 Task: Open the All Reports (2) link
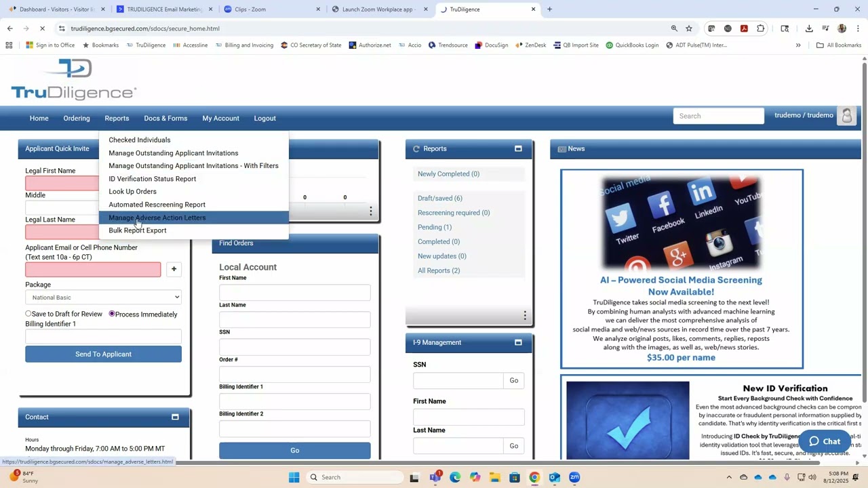(439, 271)
